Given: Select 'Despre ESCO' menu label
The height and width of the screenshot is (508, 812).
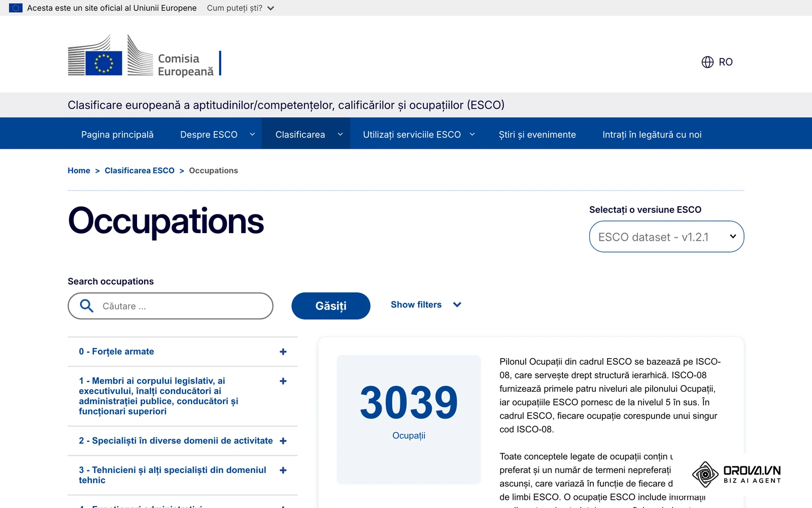Looking at the screenshot, I should coord(209,135).
